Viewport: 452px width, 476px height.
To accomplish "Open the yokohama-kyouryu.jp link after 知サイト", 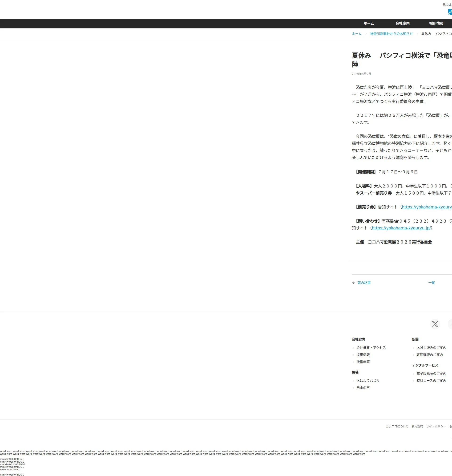I will 401,228.
